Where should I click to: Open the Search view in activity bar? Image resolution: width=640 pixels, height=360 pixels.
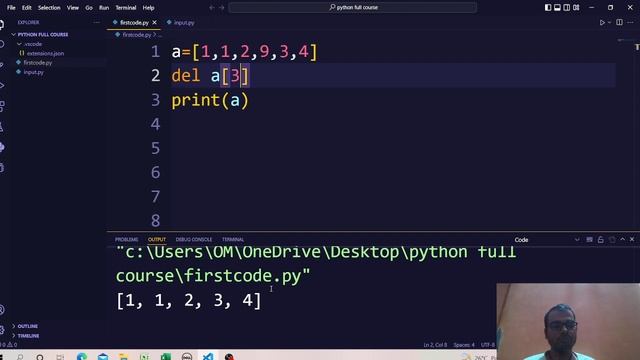point(2,44)
